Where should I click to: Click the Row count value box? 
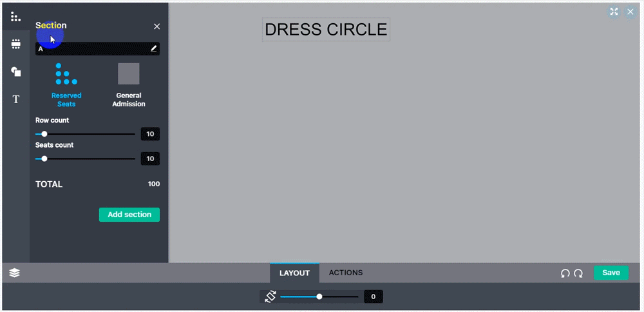tap(150, 134)
